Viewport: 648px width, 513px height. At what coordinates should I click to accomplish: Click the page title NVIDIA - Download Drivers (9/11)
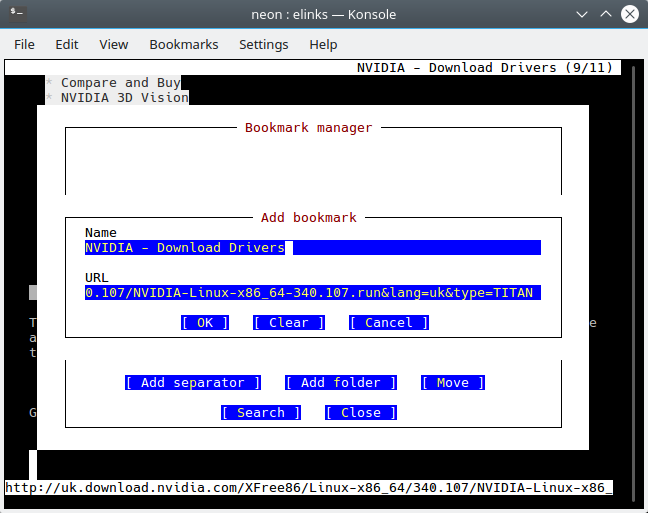485,67
